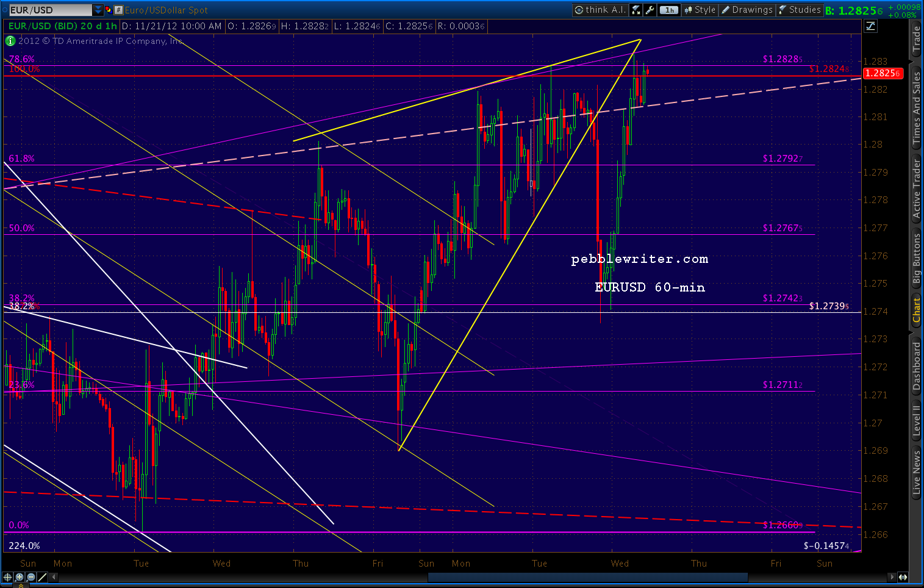Select the line drawing tool icon
The image size is (924, 588).
(43, 577)
